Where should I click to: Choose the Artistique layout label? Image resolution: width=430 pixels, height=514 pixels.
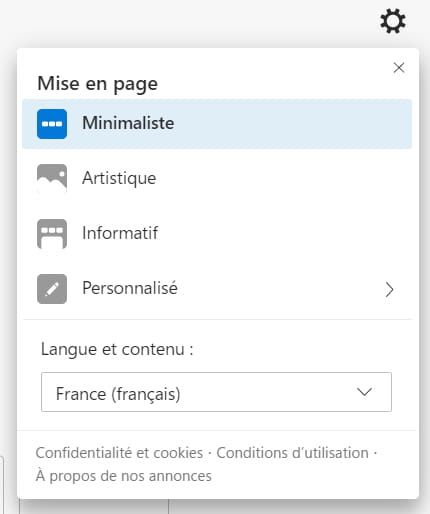point(119,178)
